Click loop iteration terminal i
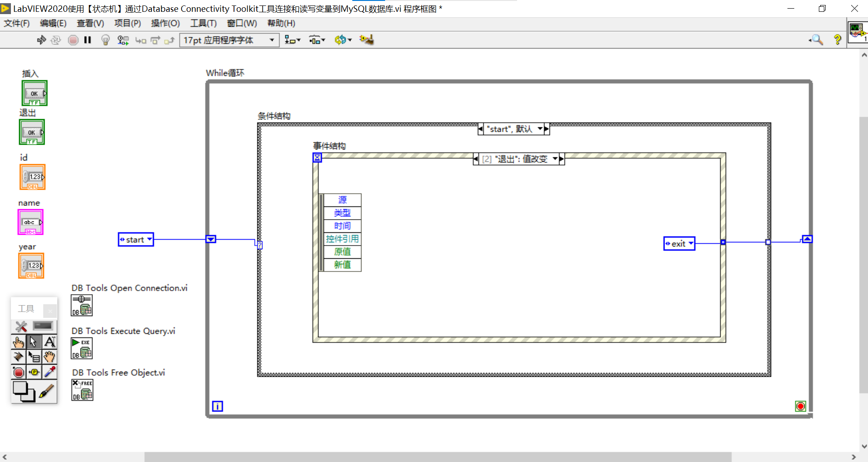868x462 pixels. (x=218, y=406)
